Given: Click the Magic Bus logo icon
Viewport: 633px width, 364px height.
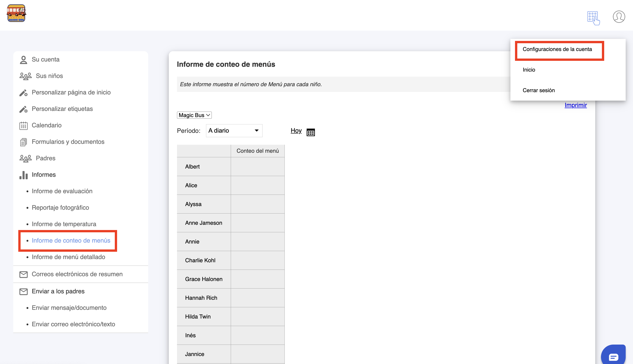Looking at the screenshot, I should (x=16, y=13).
